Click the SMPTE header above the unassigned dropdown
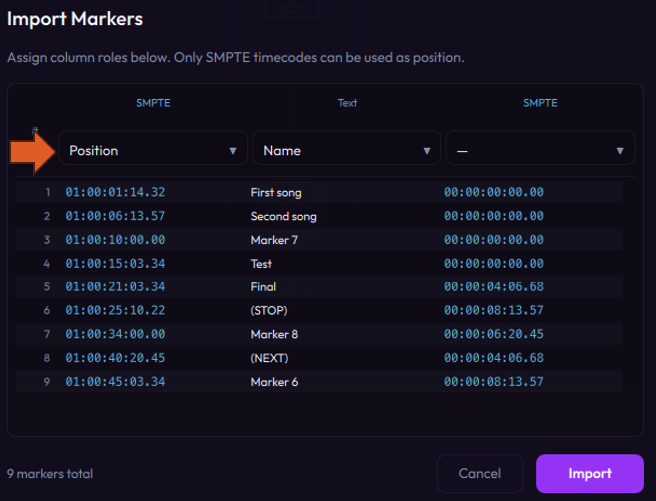Image resolution: width=656 pixels, height=501 pixels. click(x=540, y=103)
